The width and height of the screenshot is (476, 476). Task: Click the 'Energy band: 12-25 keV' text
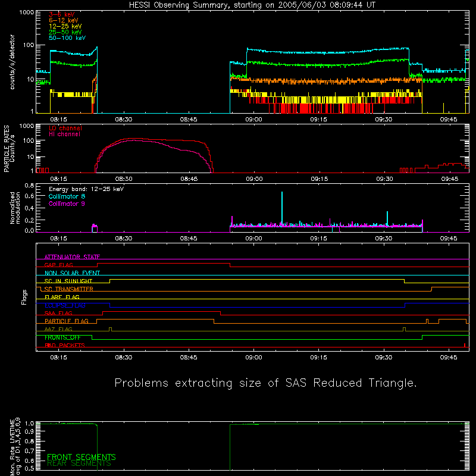coord(86,189)
